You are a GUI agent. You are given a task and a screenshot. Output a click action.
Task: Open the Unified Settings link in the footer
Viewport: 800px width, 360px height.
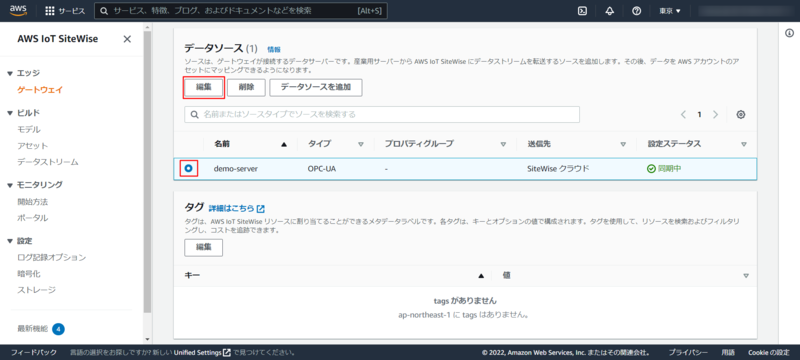pos(202,353)
